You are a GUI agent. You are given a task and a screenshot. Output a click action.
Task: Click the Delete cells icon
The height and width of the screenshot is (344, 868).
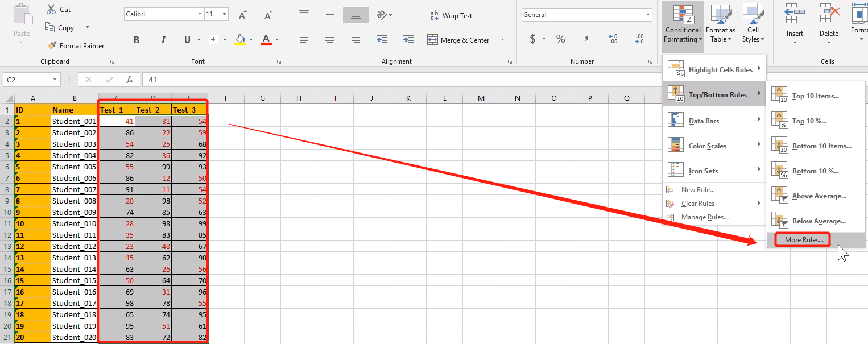click(x=829, y=14)
